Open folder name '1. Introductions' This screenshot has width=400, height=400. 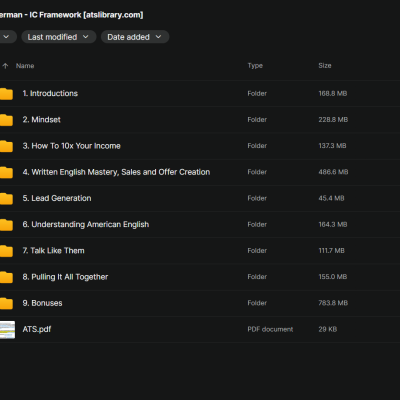click(50, 93)
